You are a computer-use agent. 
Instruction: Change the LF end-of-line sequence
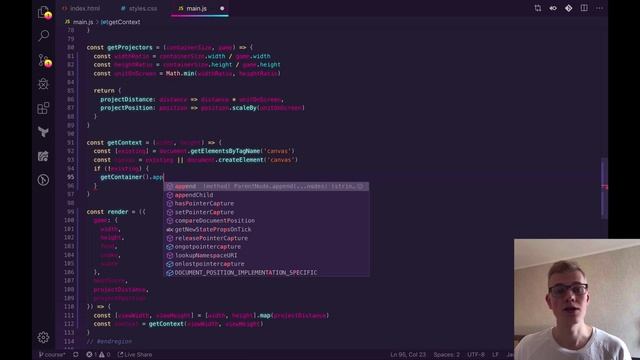coord(495,355)
